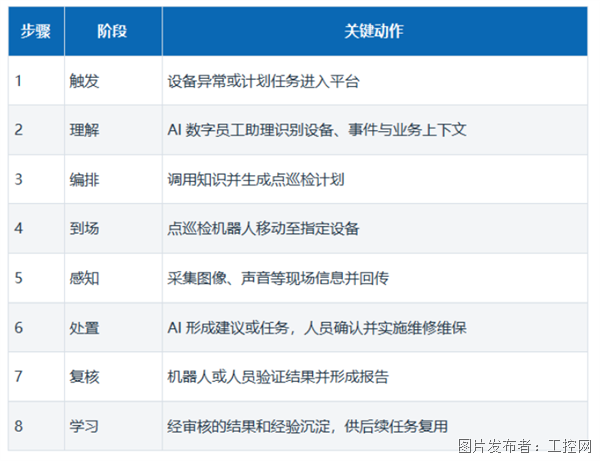Click the 步骤 column header
This screenshot has width=600, height=461.
(x=36, y=31)
